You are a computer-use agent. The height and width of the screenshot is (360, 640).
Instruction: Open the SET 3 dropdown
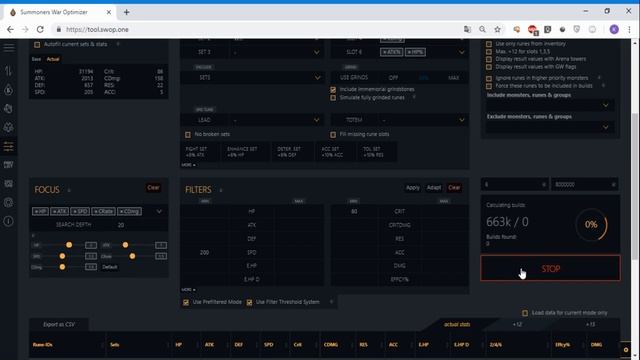click(276, 52)
